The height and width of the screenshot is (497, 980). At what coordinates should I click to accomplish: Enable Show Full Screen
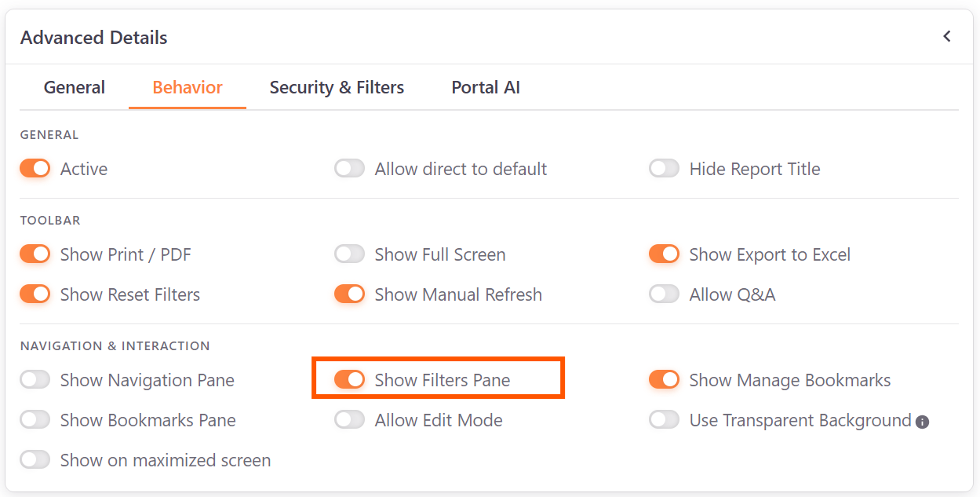tap(349, 254)
